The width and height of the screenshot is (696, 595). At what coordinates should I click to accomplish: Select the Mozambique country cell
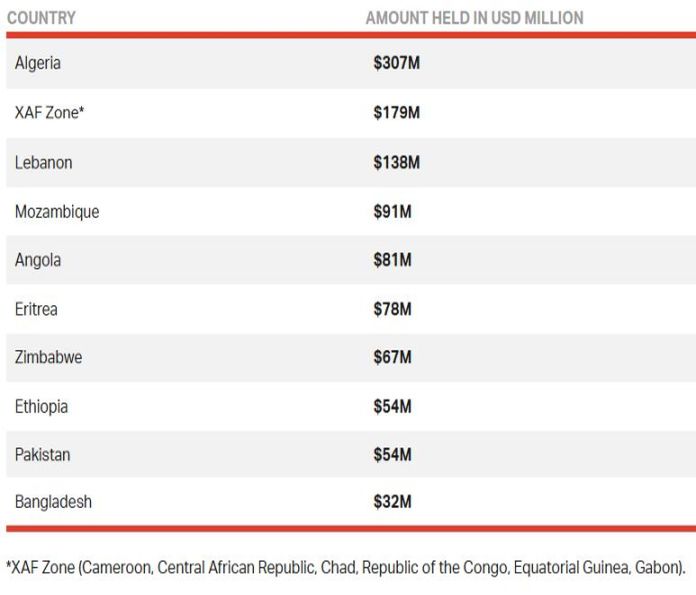coord(57,212)
